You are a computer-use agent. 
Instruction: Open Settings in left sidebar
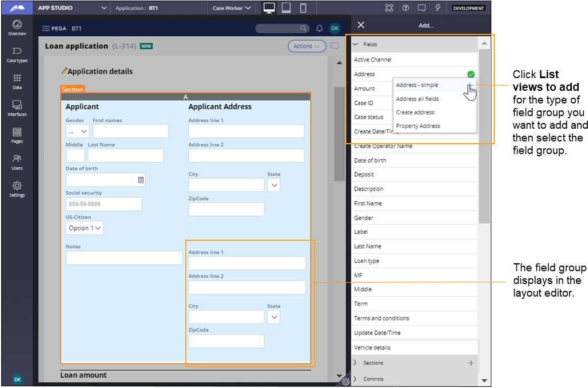[17, 189]
